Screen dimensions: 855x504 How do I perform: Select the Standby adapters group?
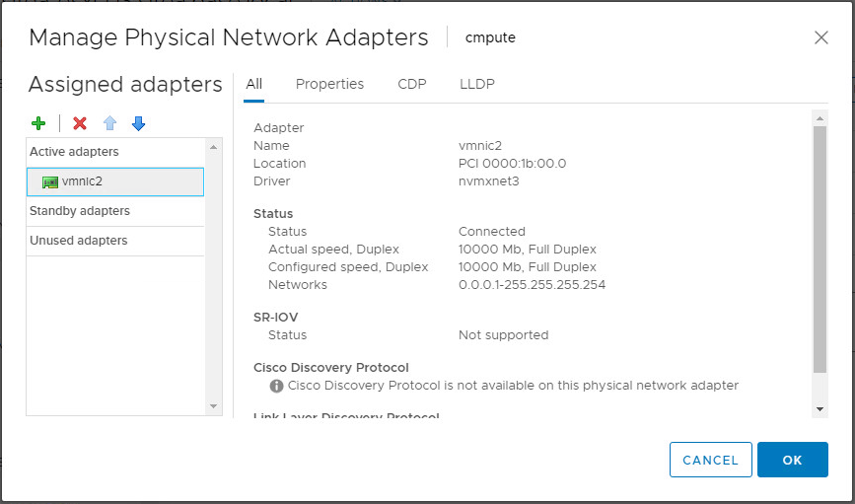tap(80, 211)
